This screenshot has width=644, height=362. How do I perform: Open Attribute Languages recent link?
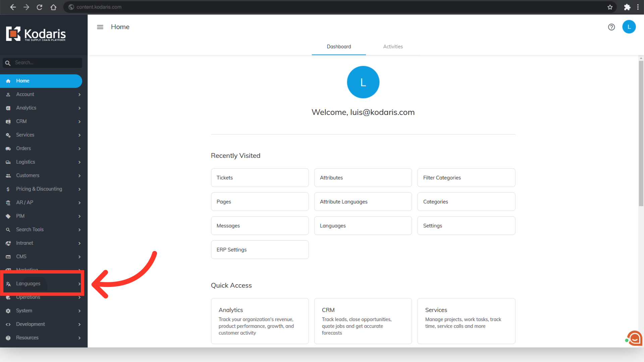coord(363,202)
